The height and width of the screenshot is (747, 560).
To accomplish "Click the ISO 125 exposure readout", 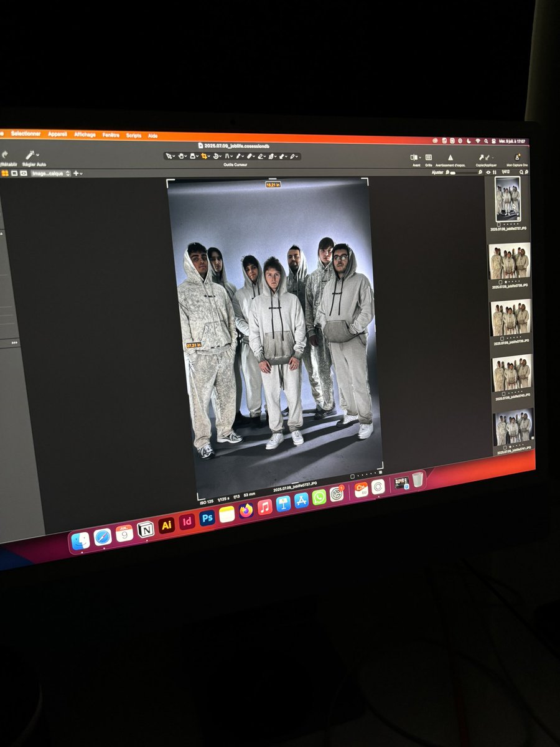I will [x=207, y=501].
